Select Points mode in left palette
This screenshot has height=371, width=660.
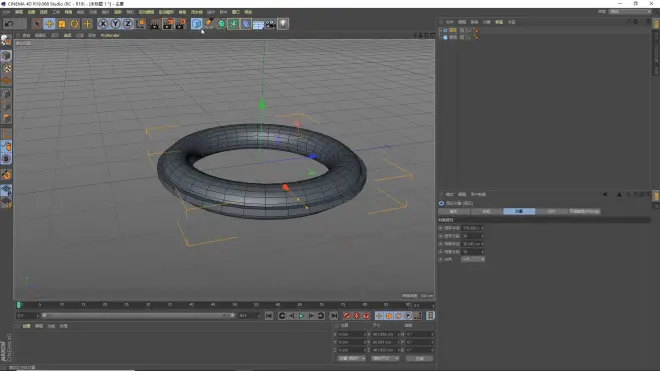(6, 93)
